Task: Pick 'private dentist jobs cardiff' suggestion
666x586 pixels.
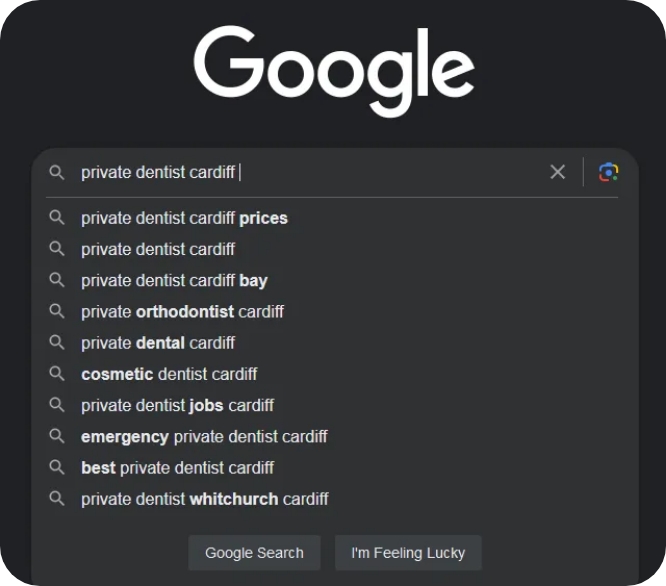Action: pos(177,405)
